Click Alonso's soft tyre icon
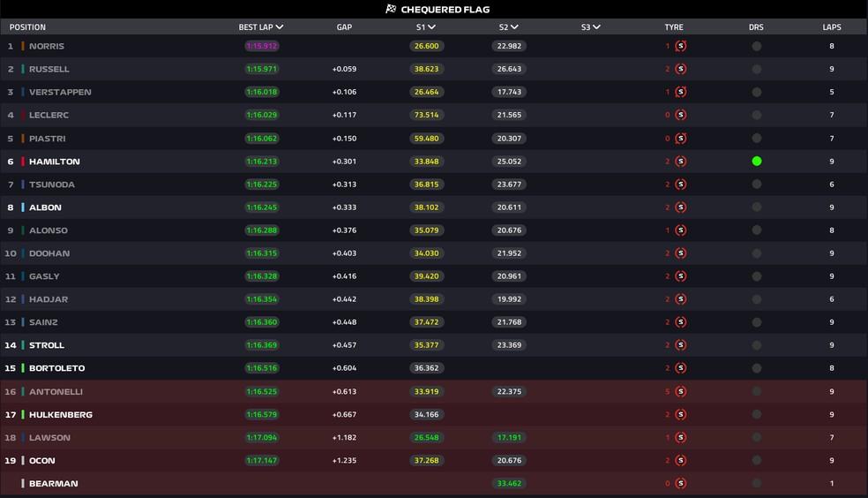The image size is (868, 498). coord(681,230)
